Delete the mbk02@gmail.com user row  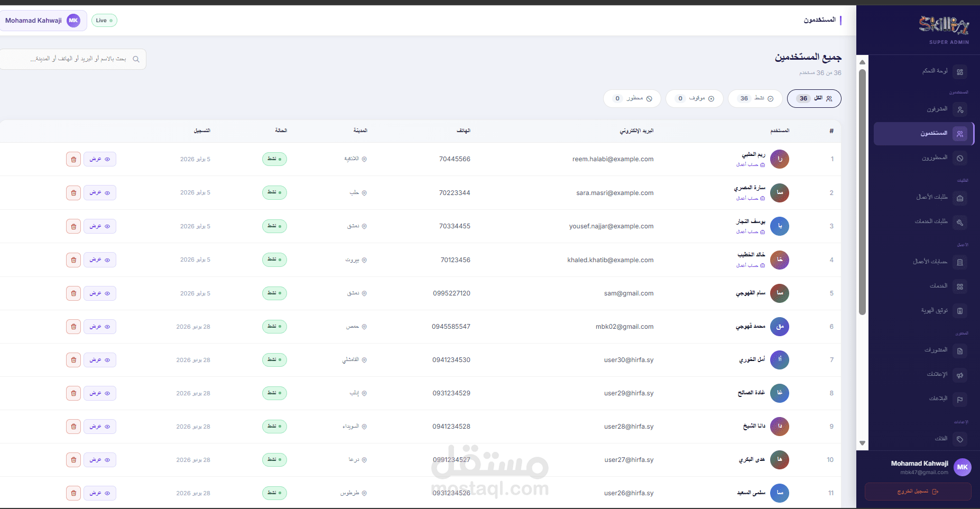coord(73,327)
